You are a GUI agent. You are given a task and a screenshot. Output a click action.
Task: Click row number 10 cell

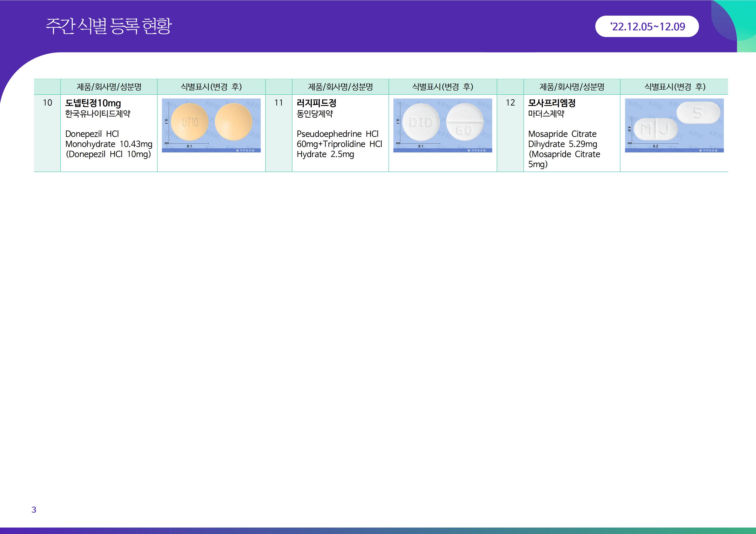point(47,103)
